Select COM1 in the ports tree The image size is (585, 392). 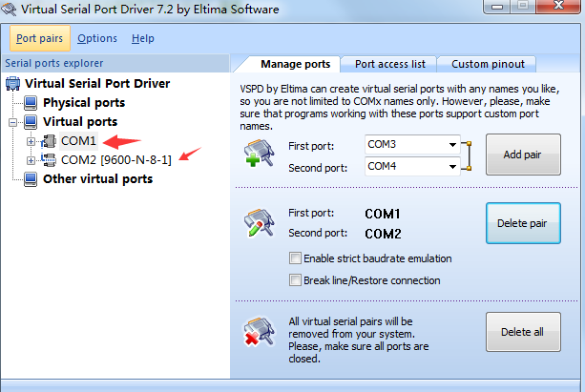(x=78, y=141)
